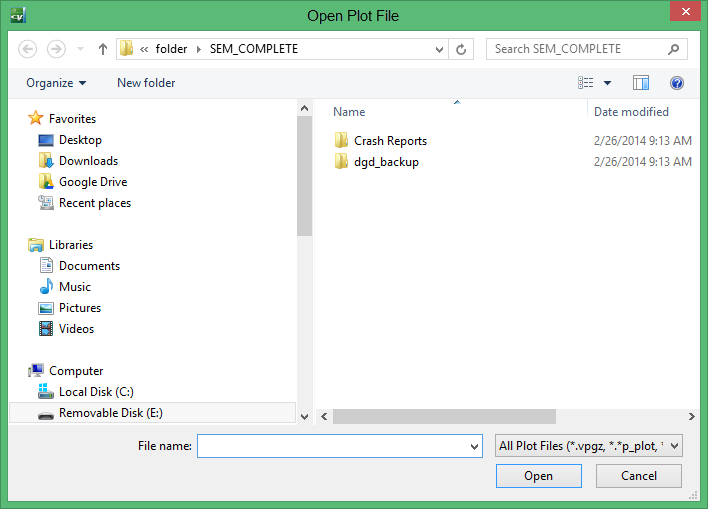Click the Back navigation arrow
This screenshot has width=708, height=509.
(28, 49)
